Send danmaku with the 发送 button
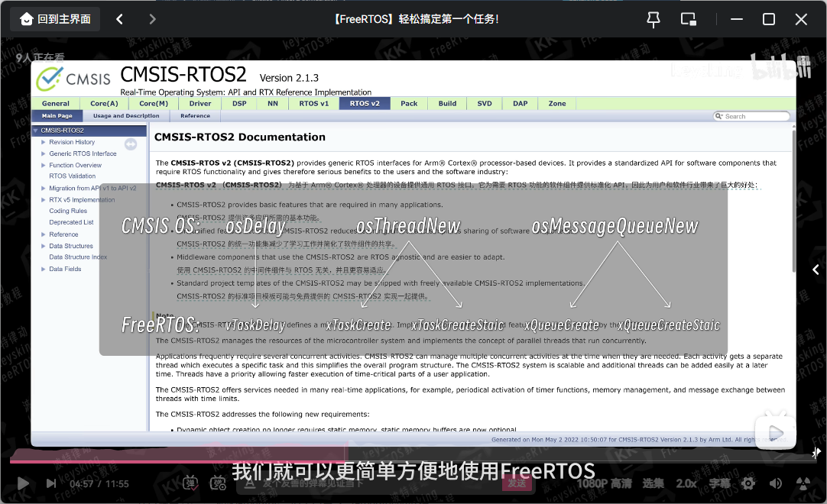The height and width of the screenshot is (504, 827). tap(517, 483)
